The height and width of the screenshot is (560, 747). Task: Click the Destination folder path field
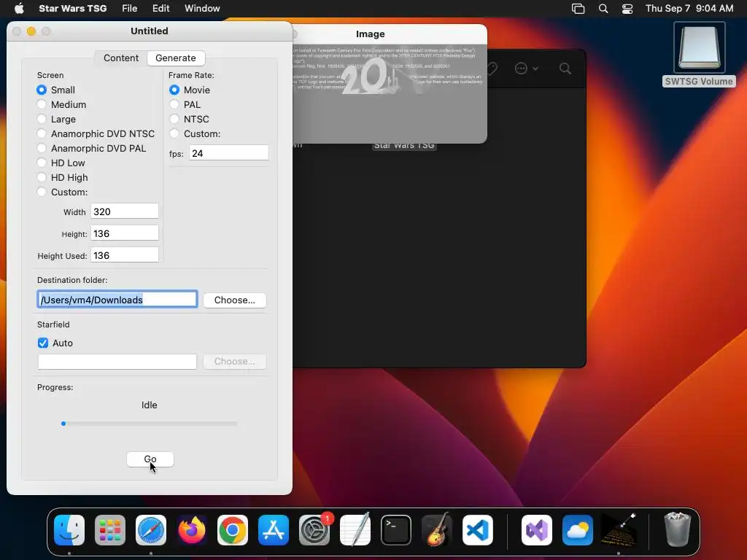117,300
